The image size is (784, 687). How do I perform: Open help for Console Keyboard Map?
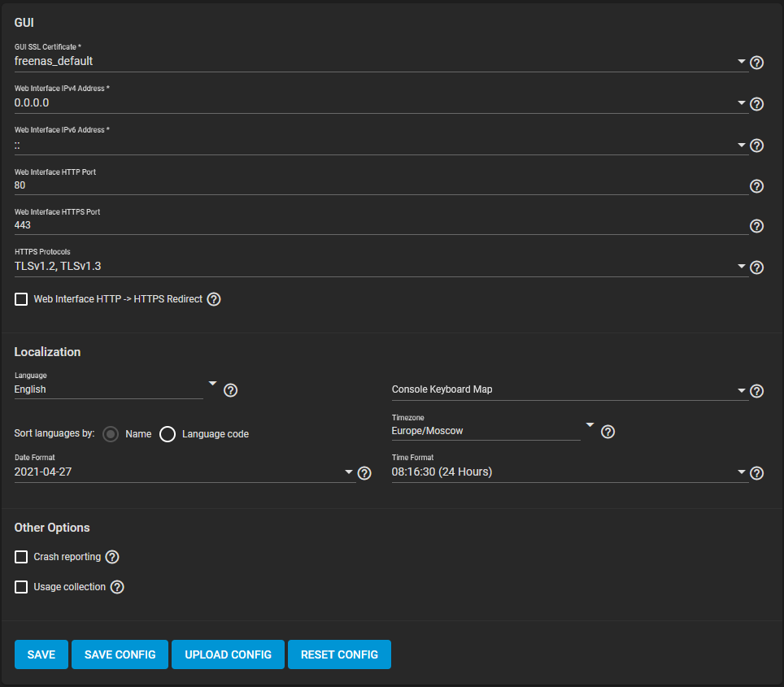[x=756, y=391]
